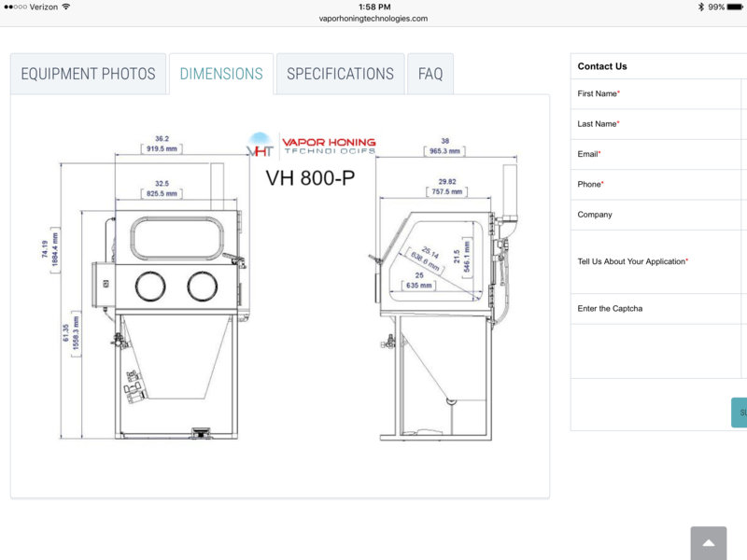Tap the Bluetooth status icon
Viewport: 747px width, 560px height.
[701, 7]
